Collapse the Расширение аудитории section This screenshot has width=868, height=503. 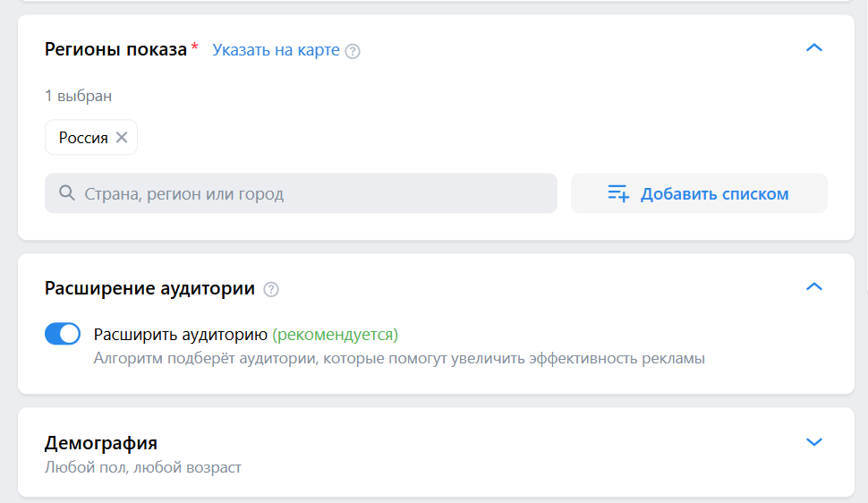point(813,287)
